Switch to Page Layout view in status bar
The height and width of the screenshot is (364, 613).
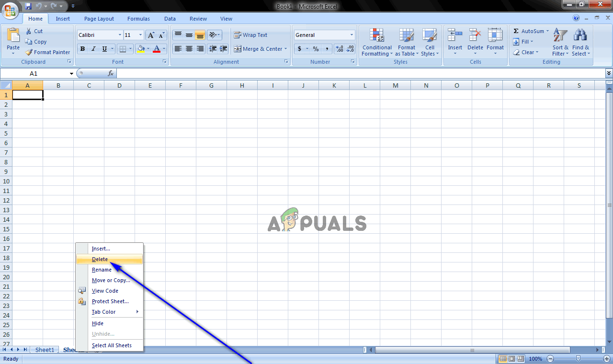pyautogui.click(x=511, y=359)
